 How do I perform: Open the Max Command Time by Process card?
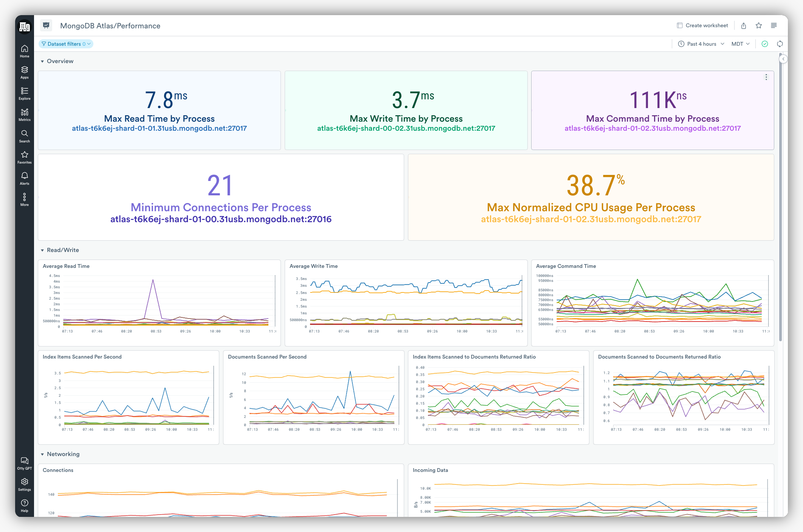click(x=653, y=110)
